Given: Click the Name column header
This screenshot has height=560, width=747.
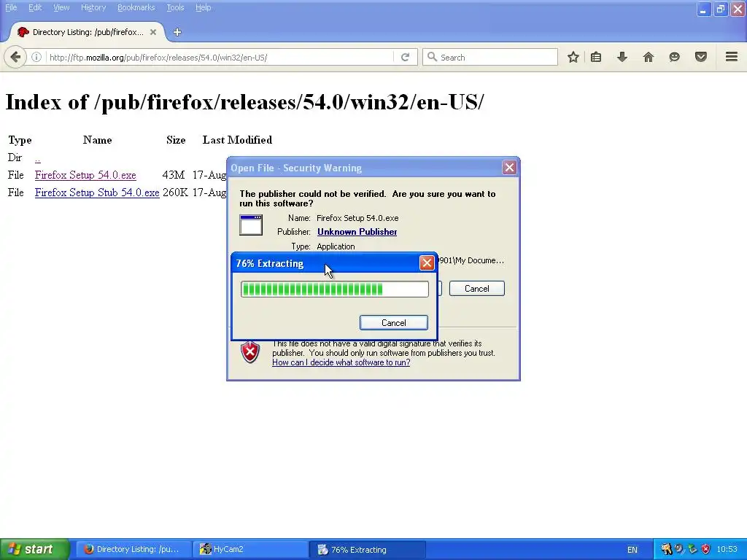Looking at the screenshot, I should [97, 140].
